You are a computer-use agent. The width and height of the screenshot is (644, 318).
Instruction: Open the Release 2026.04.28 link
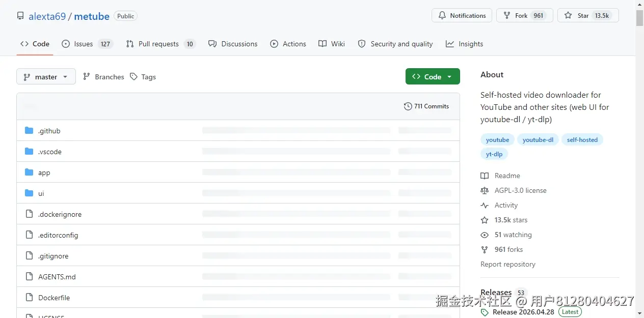pyautogui.click(x=523, y=312)
